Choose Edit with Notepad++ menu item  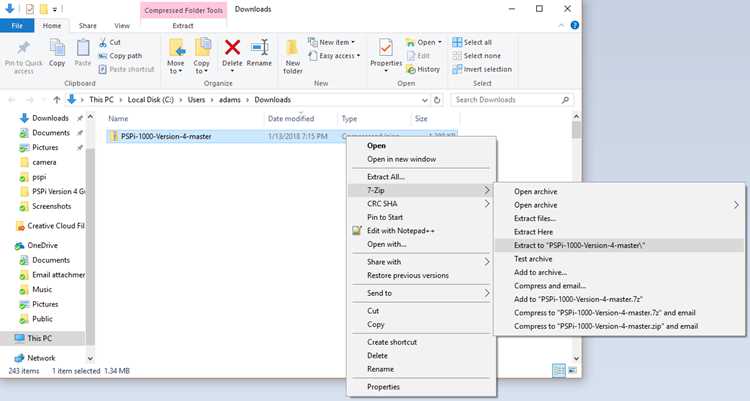421,231
